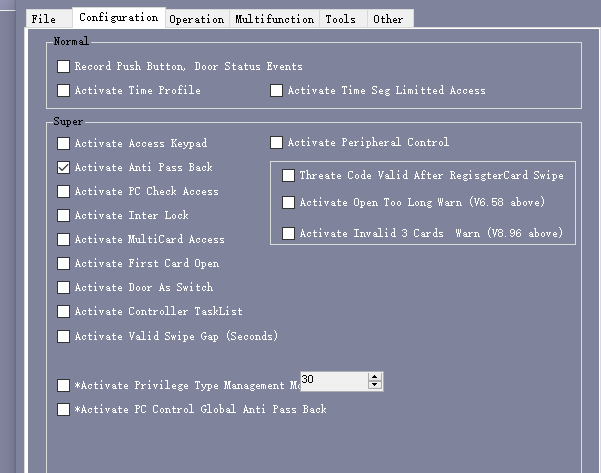Enable Record Push Button, Door Status Events
Viewport: 601px width, 473px height.
63,66
